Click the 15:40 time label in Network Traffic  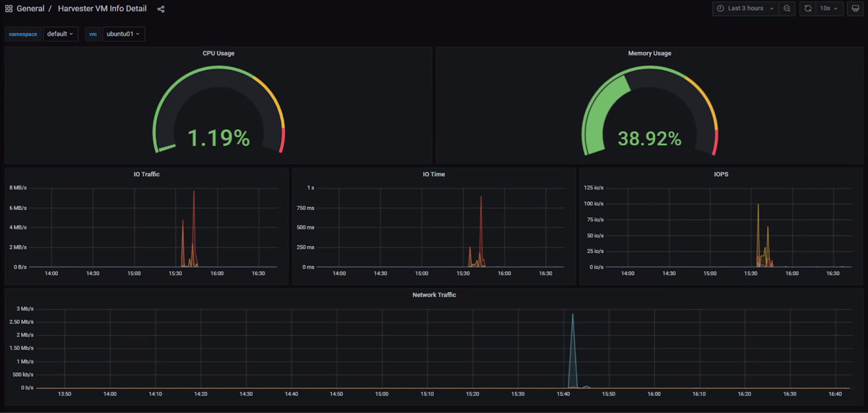(563, 394)
